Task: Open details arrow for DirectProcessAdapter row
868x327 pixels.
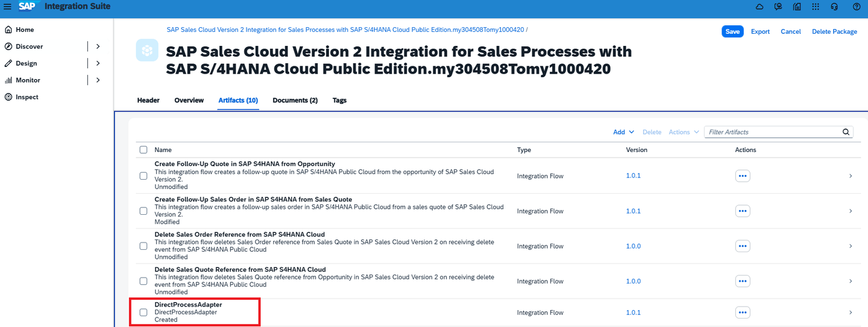Action: point(851,313)
